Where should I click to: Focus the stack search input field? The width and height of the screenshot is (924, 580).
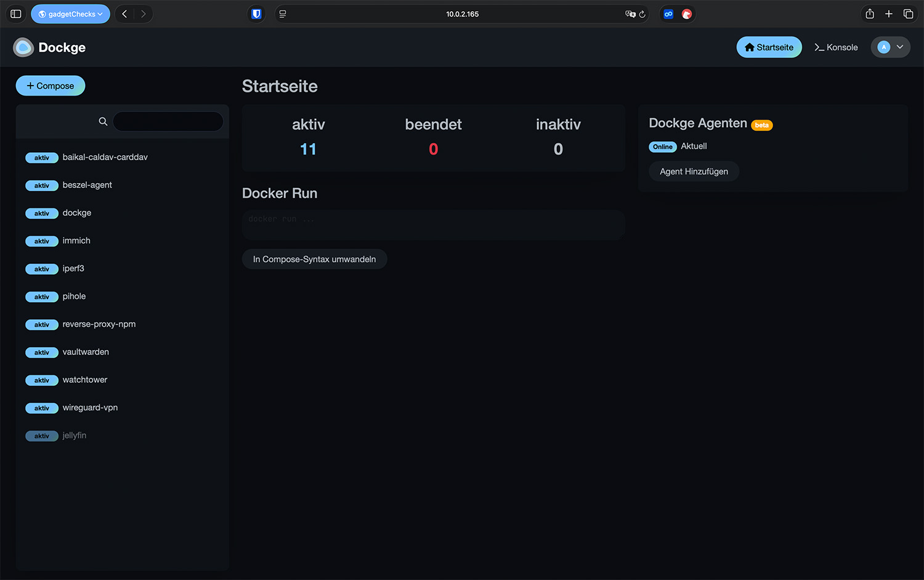(x=168, y=121)
